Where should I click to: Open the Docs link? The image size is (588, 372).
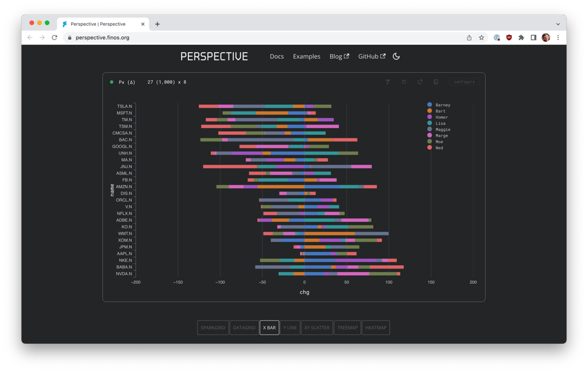(x=277, y=56)
